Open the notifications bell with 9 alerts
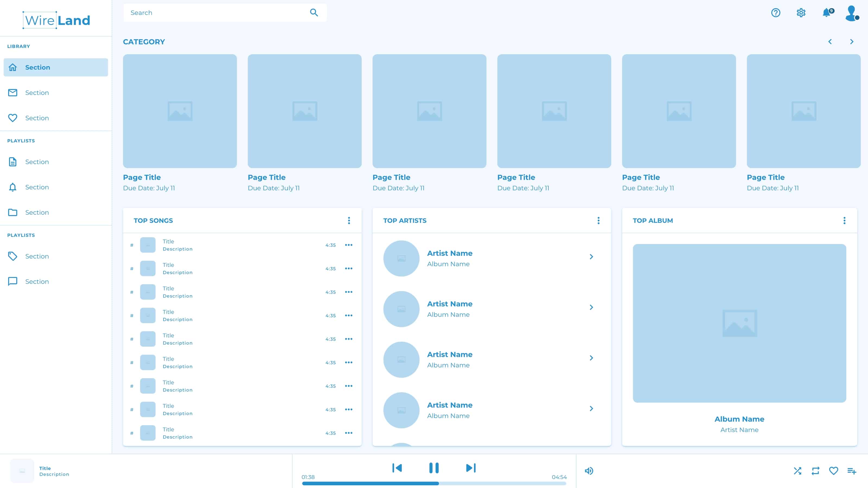 826,12
